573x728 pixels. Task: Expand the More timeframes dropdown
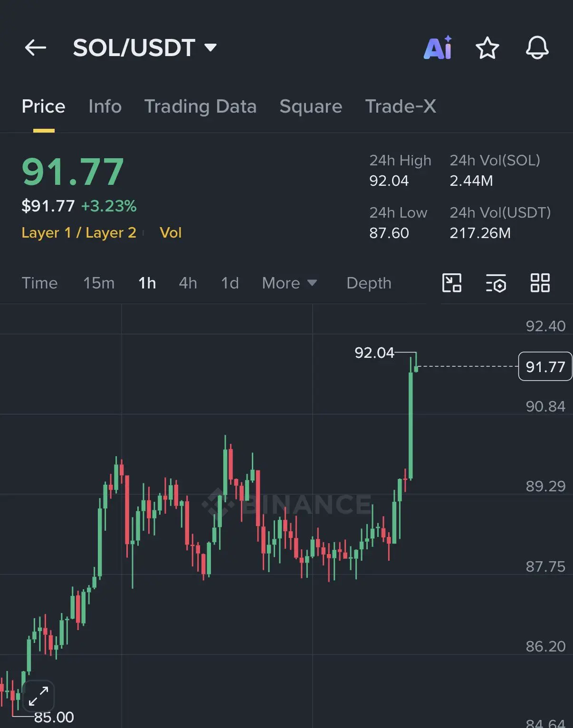click(x=289, y=283)
